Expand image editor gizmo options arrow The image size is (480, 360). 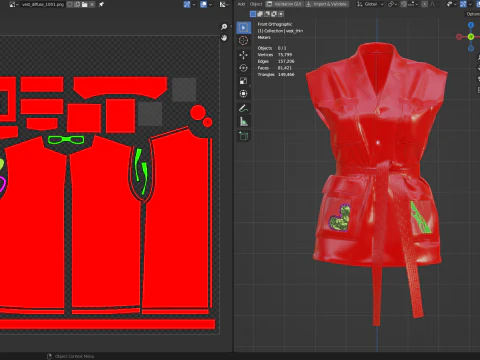(x=194, y=5)
